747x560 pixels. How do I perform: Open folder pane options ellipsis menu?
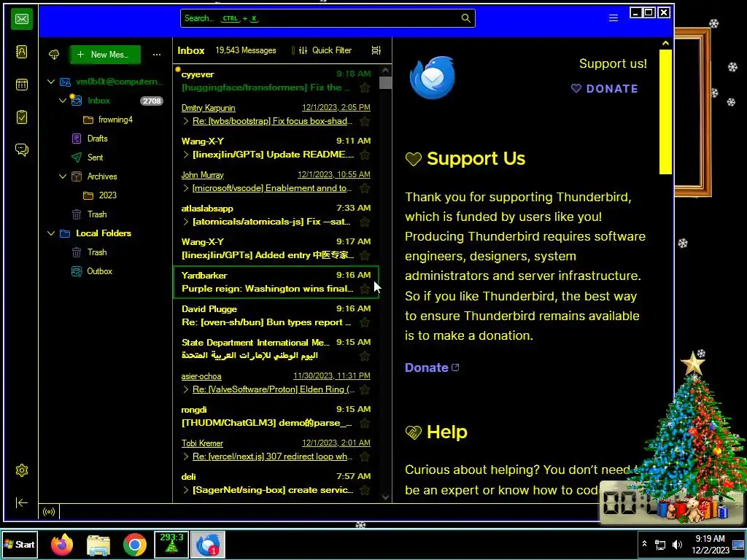click(x=157, y=55)
